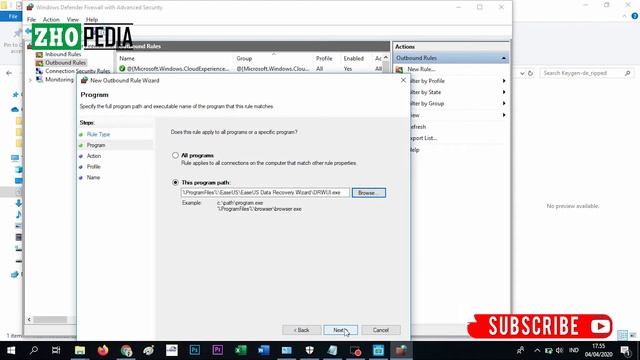Open Excel from the taskbar
The height and width of the screenshot is (360, 640).
click(x=241, y=350)
